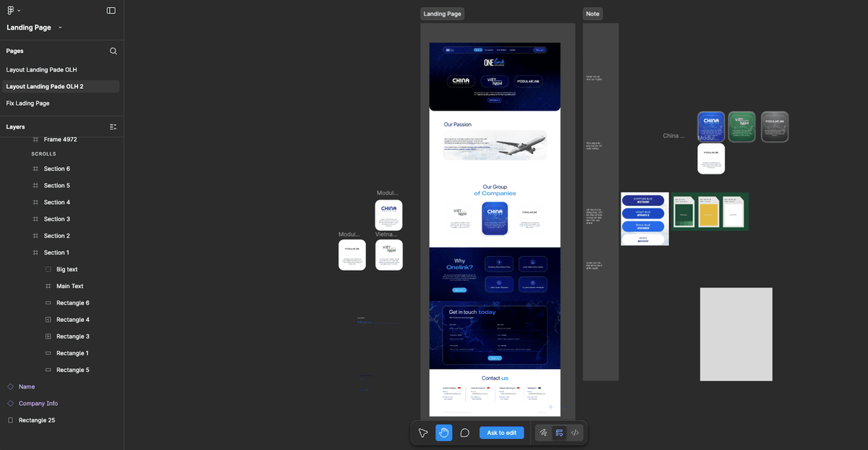Image resolution: width=868 pixels, height=450 pixels.
Task: Click the rectangle icon beside Rectangle 5
Action: [48, 370]
